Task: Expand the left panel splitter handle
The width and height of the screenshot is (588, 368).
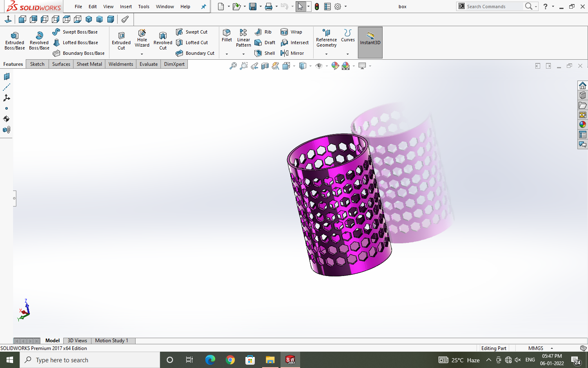Action: [14, 198]
